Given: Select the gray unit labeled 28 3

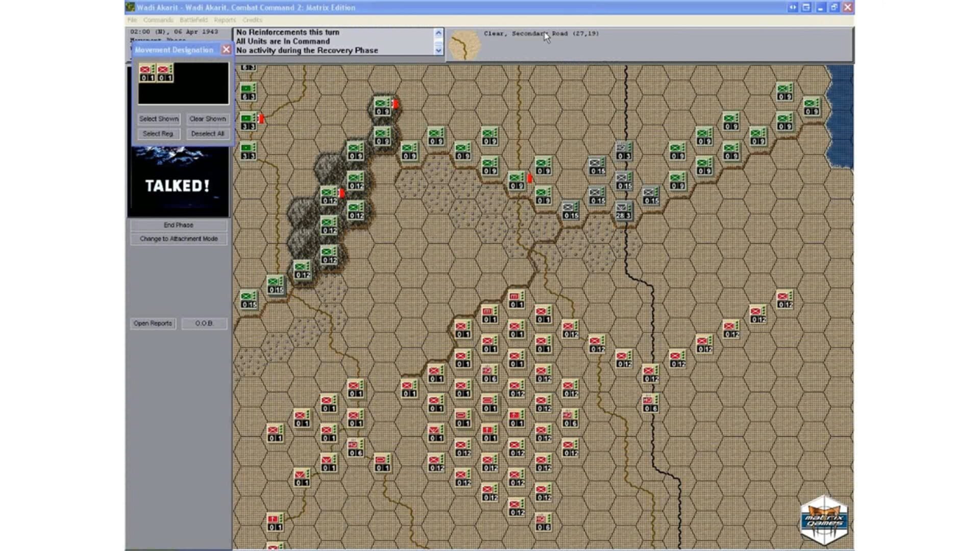Looking at the screenshot, I should pyautogui.click(x=623, y=210).
